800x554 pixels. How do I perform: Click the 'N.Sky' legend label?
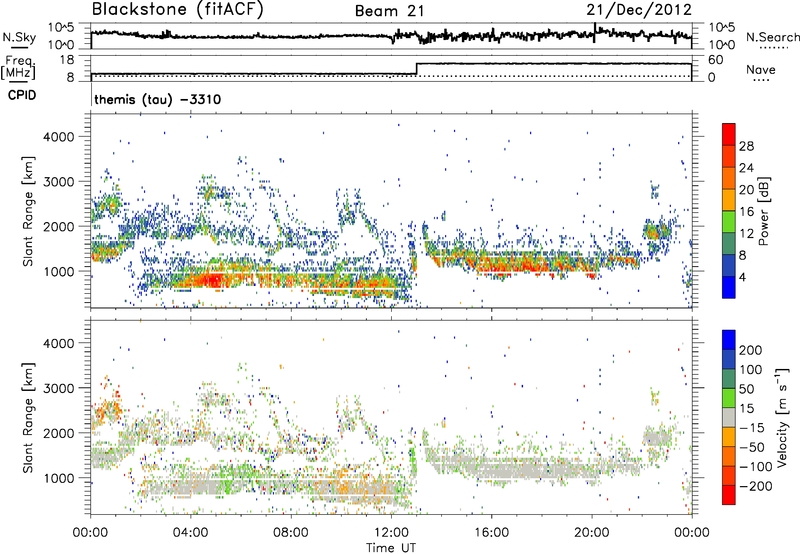pos(19,37)
